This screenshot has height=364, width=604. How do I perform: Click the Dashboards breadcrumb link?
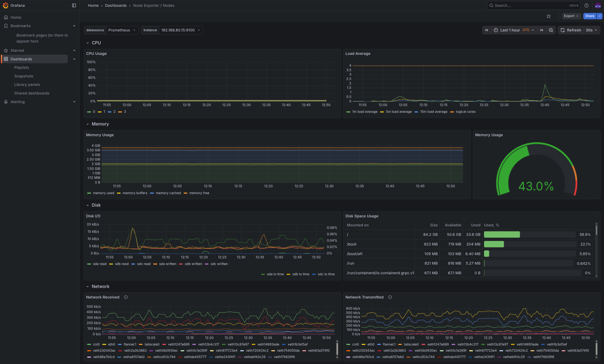(x=116, y=5)
